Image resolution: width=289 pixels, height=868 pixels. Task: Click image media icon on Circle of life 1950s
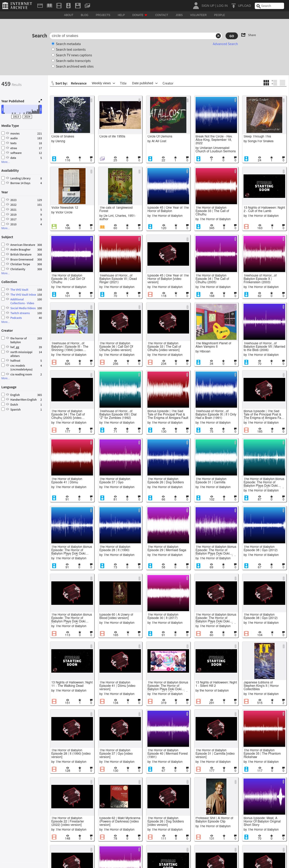click(102, 159)
